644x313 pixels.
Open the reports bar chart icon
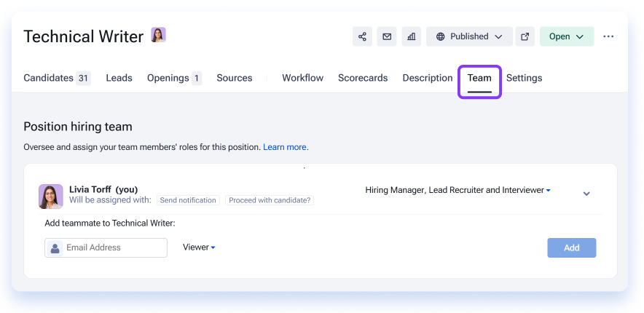coord(411,36)
